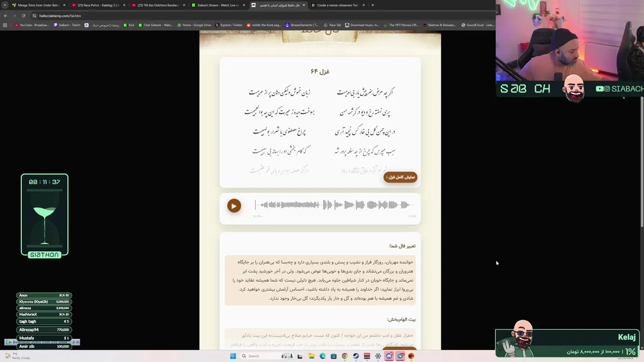Viewport: 644px width, 362px height.
Task: Seek within the audio waveform track
Action: [x=334, y=205]
